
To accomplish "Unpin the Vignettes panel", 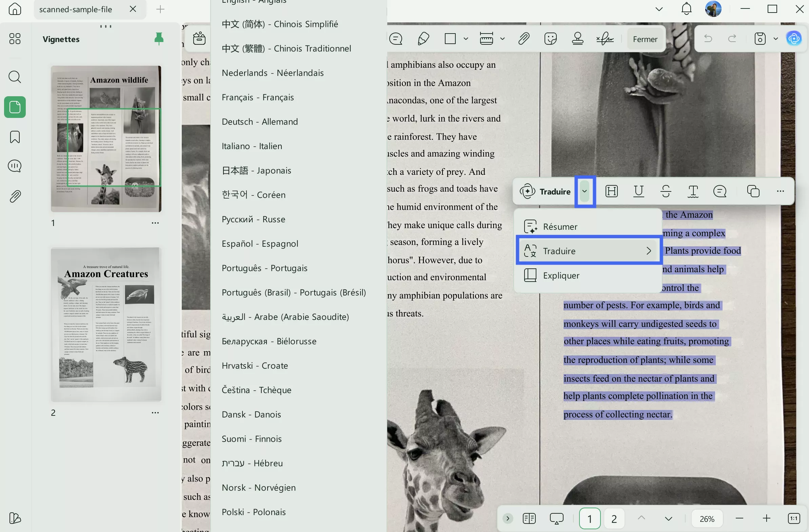I will (x=159, y=38).
